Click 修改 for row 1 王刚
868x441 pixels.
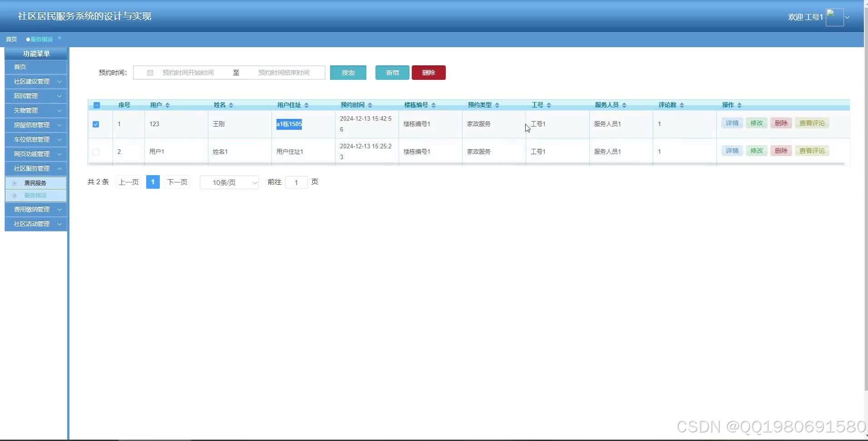(757, 123)
